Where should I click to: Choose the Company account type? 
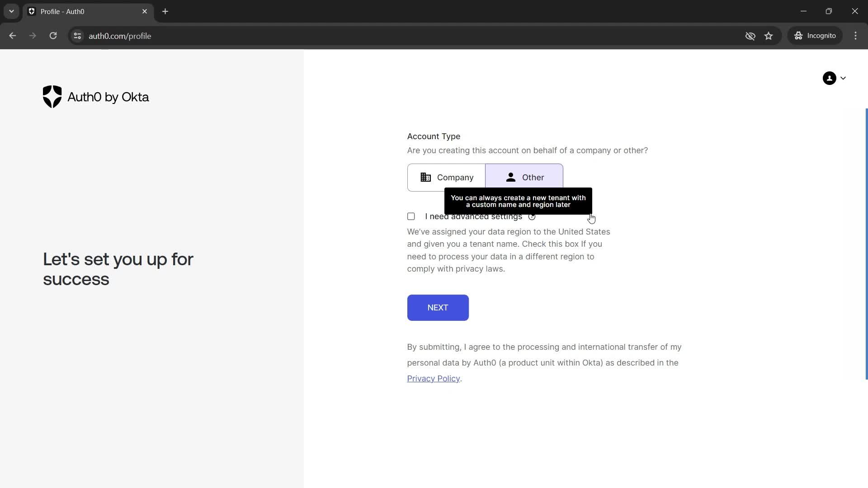coord(446,178)
